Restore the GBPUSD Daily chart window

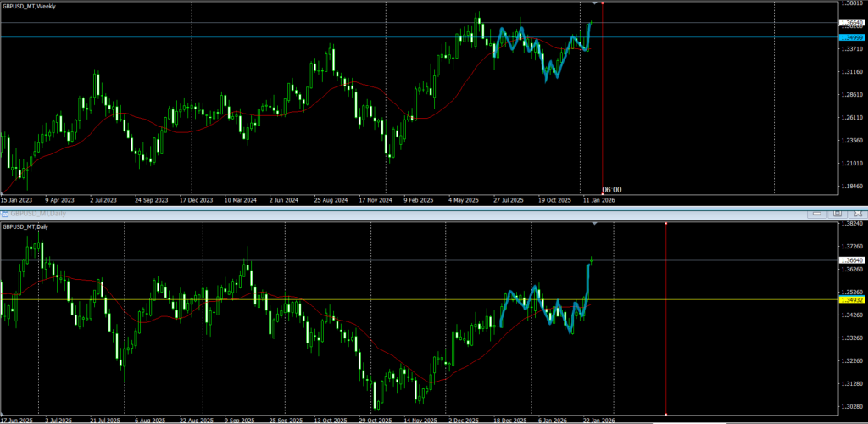coord(837,213)
